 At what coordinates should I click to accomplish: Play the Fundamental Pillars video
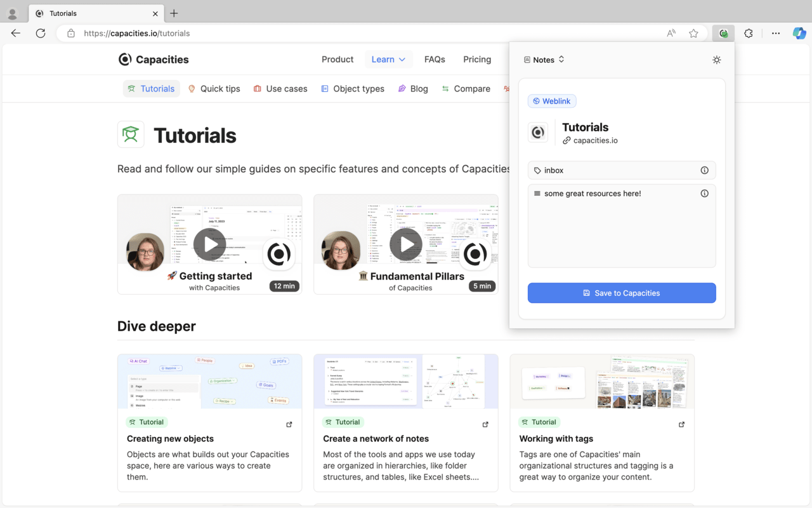(x=406, y=244)
